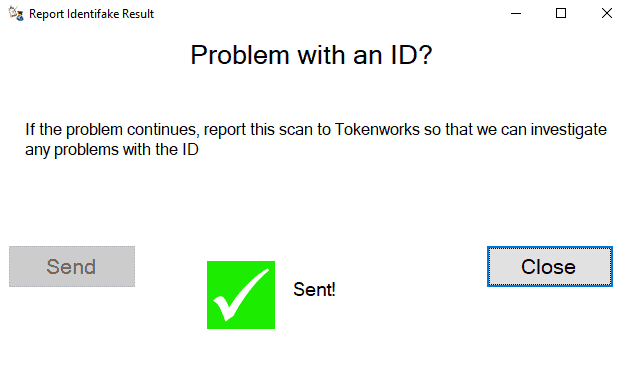This screenshot has height=383, width=630.
Task: Click the "Report Identifake Result" window title
Action: [x=92, y=14]
